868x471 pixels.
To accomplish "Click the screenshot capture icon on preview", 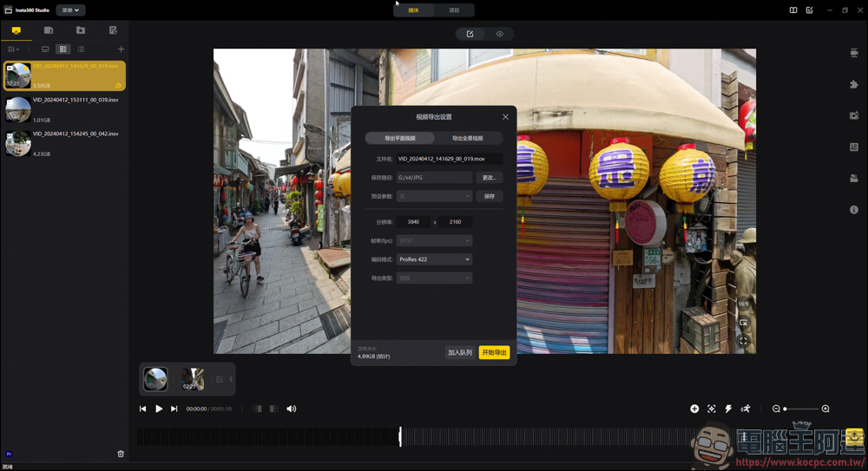I will coord(744,323).
